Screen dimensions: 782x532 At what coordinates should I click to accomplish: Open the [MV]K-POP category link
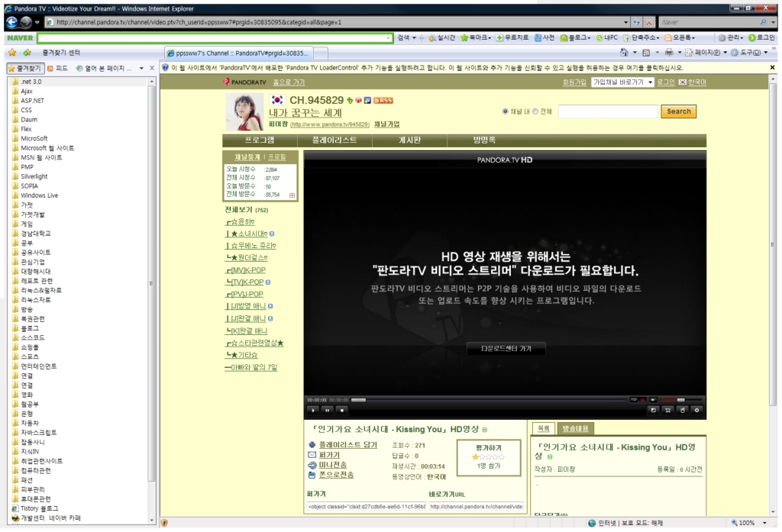tap(246, 270)
